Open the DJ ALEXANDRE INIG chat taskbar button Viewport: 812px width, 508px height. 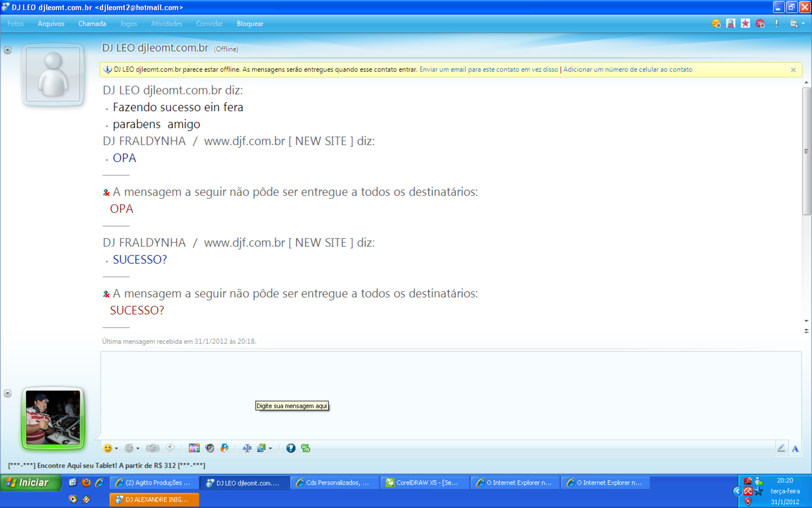(154, 500)
